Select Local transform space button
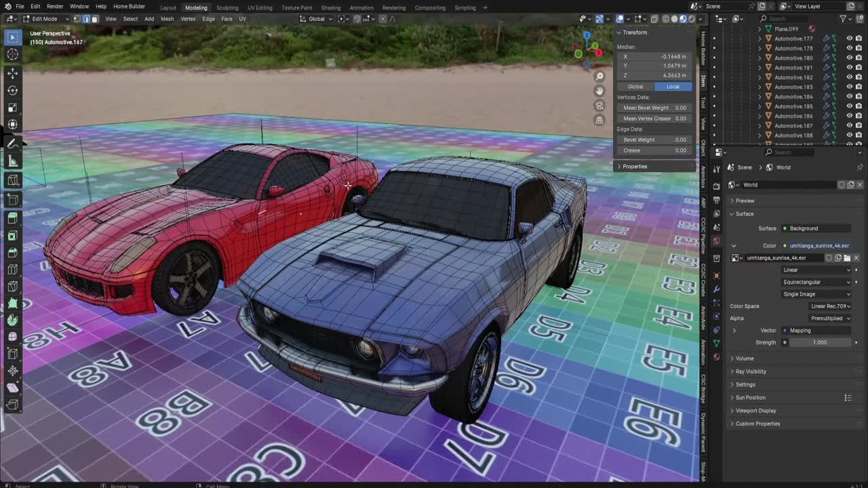This screenshot has height=488, width=868. (673, 87)
